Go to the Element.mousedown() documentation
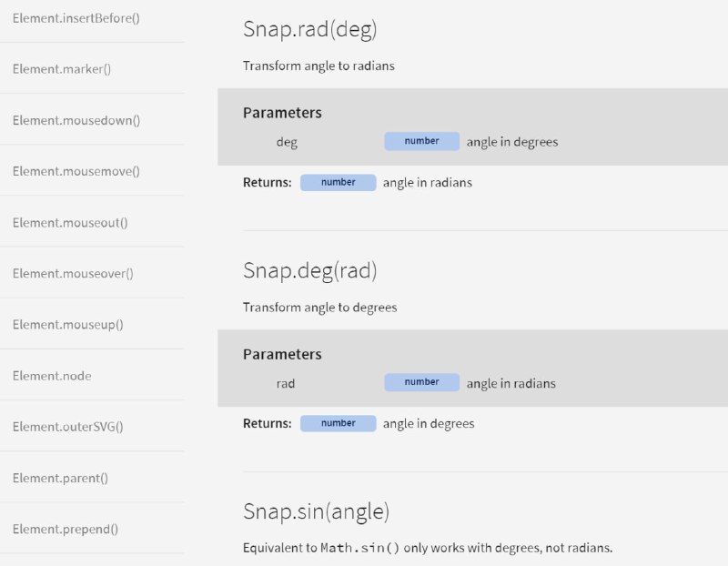Viewport: 728px width, 566px height. point(76,120)
